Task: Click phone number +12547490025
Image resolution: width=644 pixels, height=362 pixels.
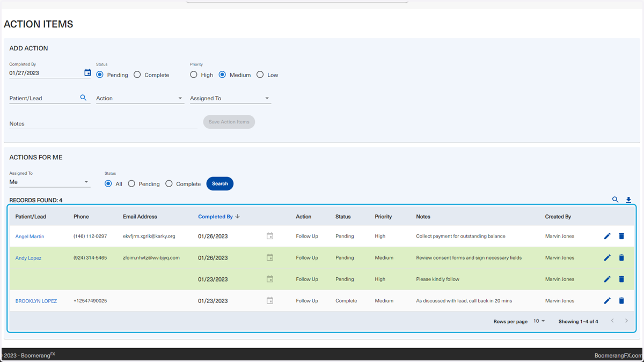Action: (90, 300)
